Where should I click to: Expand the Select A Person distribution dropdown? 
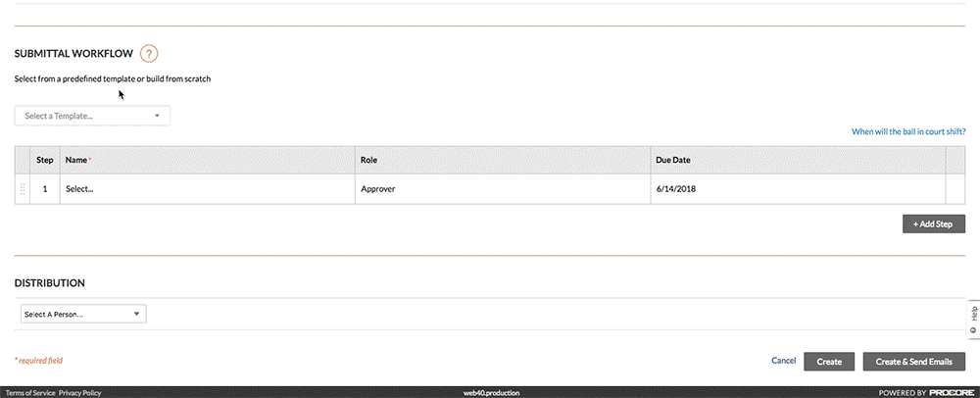click(x=83, y=315)
